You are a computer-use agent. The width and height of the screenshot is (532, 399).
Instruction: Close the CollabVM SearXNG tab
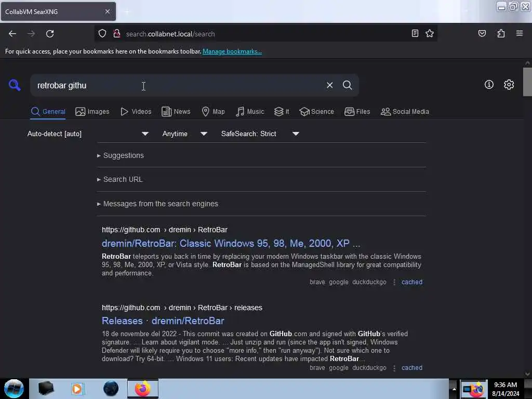pos(107,11)
